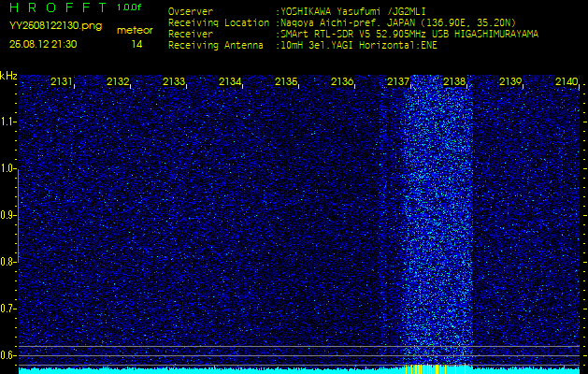Select the 10mH 3el.YAGI Horizontal:ENE text
The width and height of the screenshot is (588, 374).
click(358, 46)
